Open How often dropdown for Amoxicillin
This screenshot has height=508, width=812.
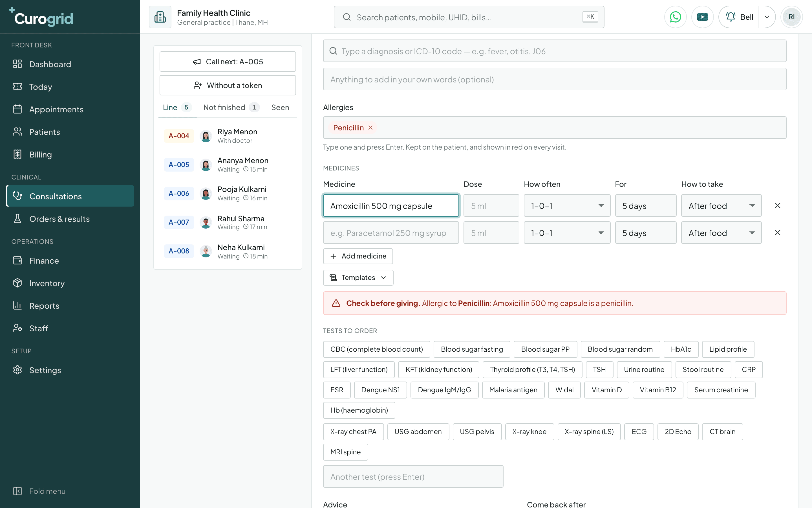pyautogui.click(x=567, y=206)
